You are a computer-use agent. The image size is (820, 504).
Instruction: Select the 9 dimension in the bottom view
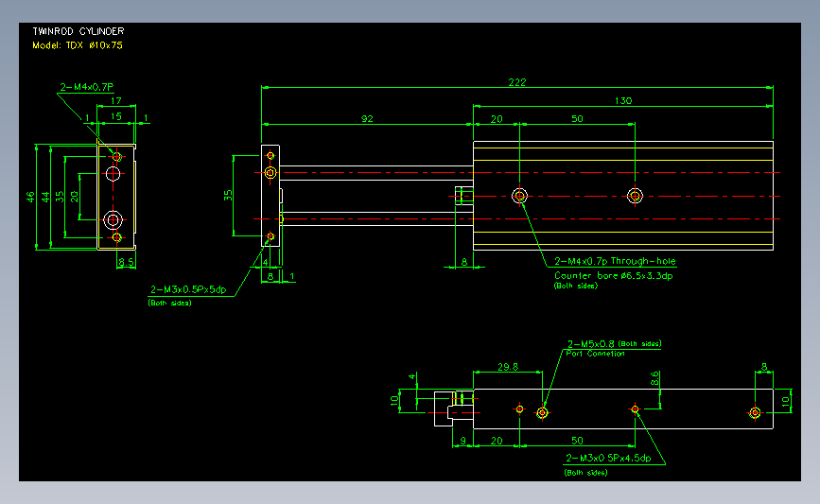tap(462, 441)
